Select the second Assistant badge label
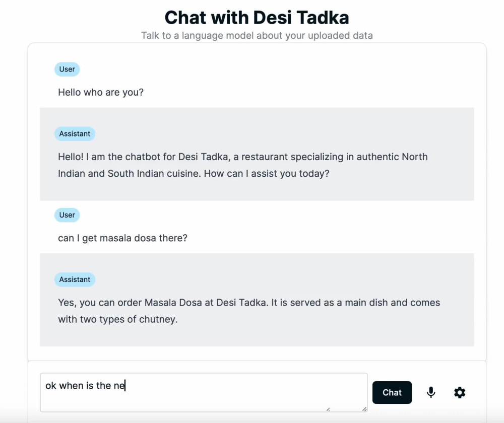Screen dimensions: 504x423 tap(75, 279)
